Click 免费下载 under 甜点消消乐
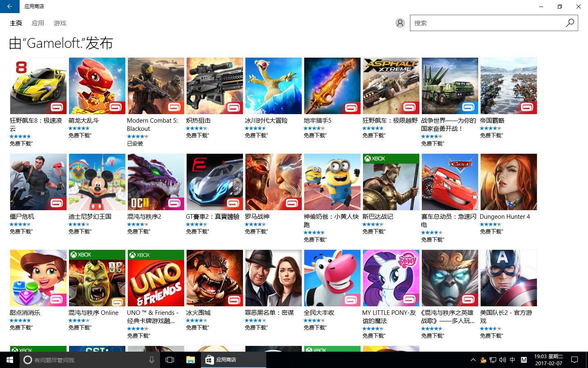588x368 pixels. coord(21,328)
